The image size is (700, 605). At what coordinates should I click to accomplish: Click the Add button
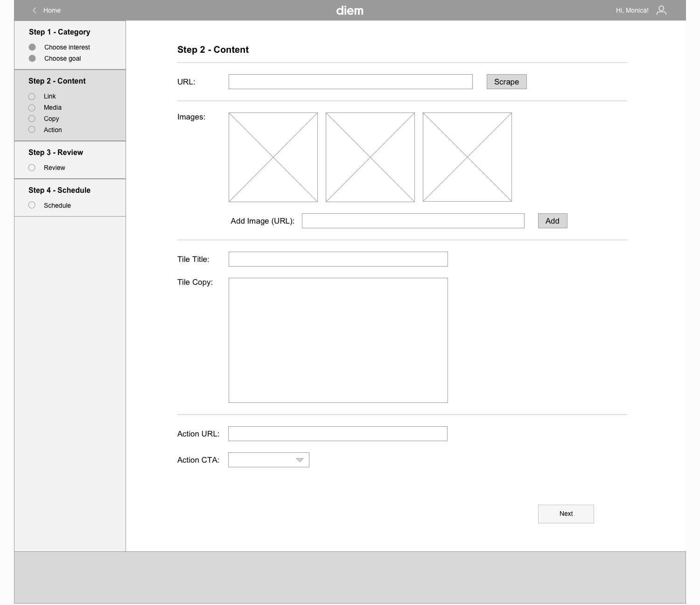click(553, 221)
